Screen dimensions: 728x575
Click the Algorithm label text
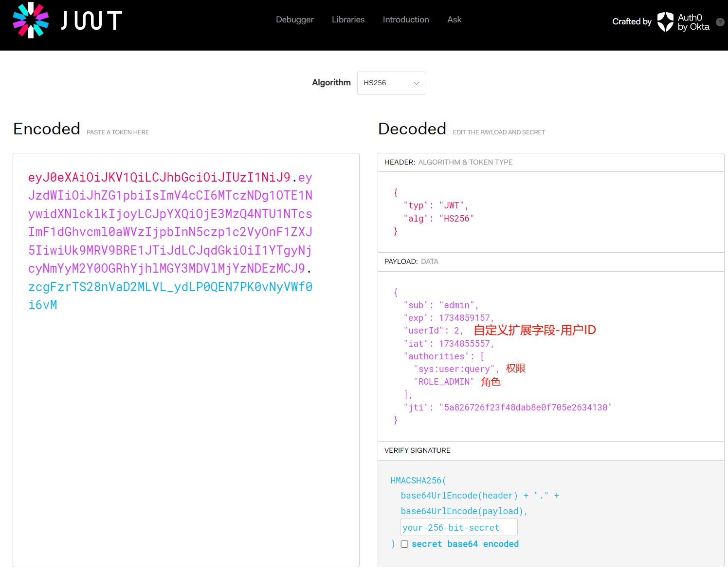point(331,83)
